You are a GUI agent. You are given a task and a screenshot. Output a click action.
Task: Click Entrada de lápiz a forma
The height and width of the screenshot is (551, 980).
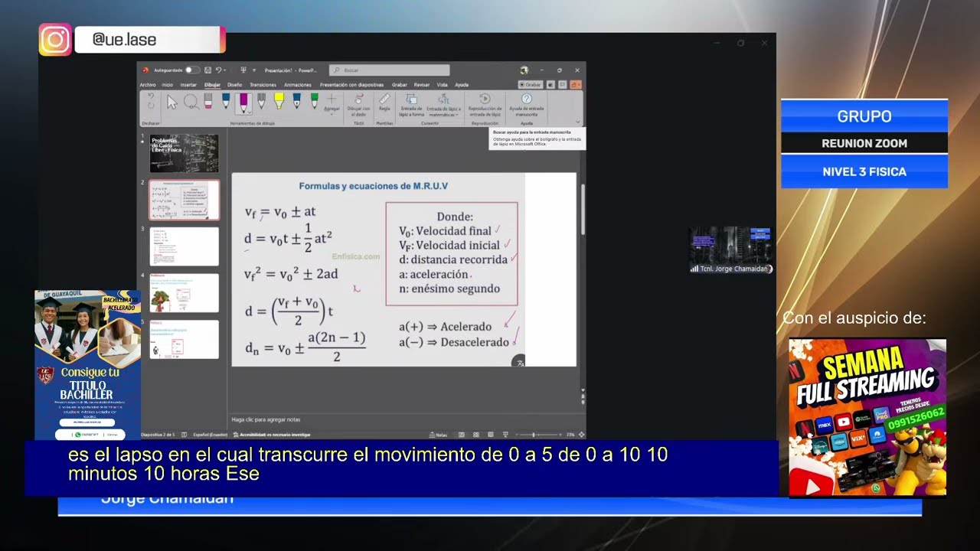(x=411, y=105)
